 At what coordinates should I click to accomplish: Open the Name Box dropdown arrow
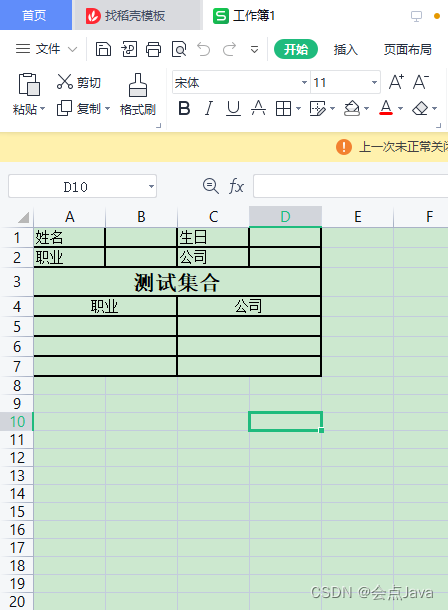(x=151, y=186)
